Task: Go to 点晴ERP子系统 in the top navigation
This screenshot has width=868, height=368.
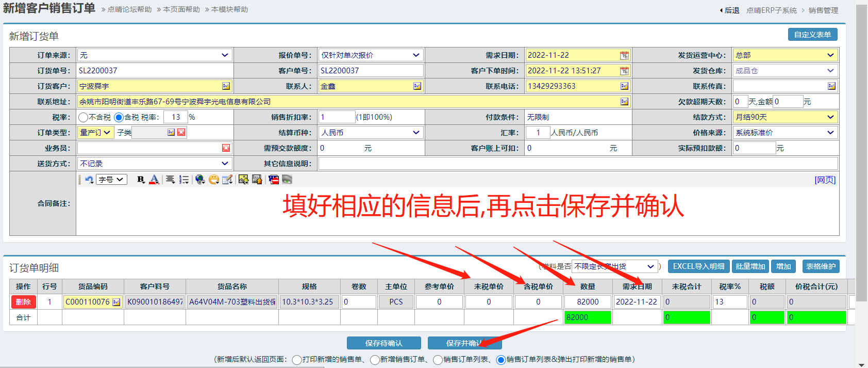Action: (771, 10)
